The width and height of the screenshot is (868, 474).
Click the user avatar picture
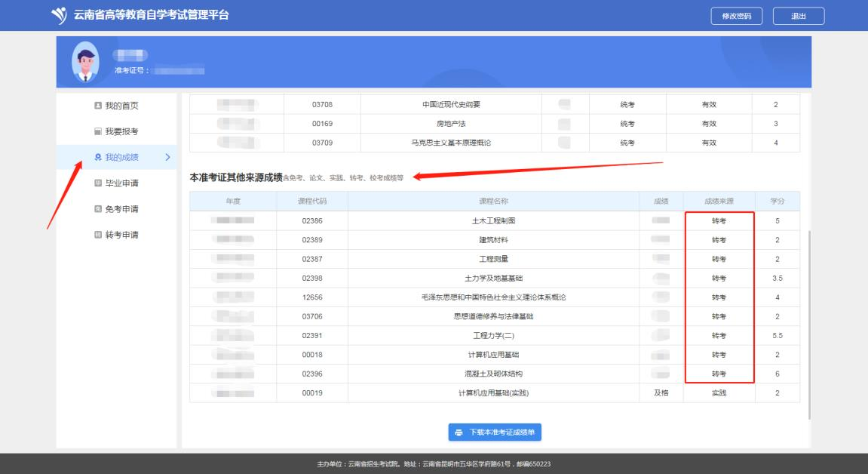tap(85, 62)
